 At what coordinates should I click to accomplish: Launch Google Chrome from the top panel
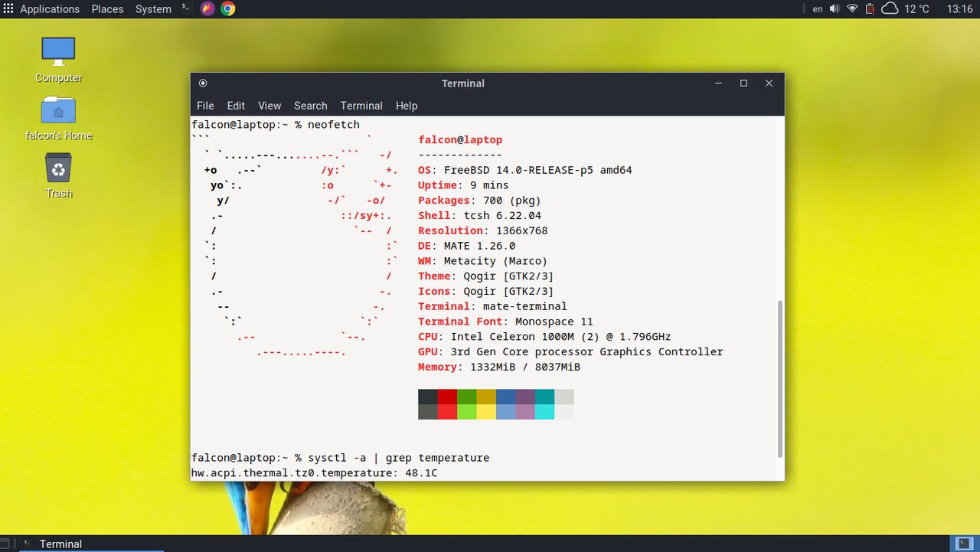tap(227, 9)
